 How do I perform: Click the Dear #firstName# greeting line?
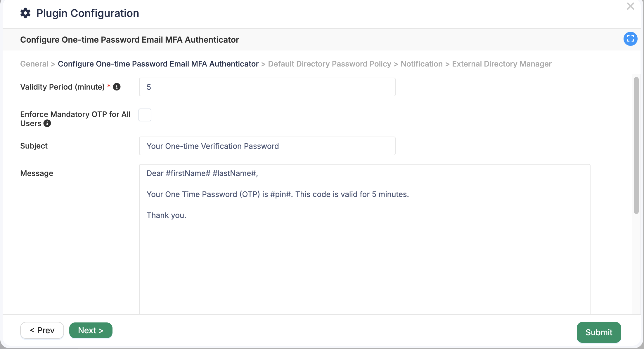pyautogui.click(x=202, y=173)
